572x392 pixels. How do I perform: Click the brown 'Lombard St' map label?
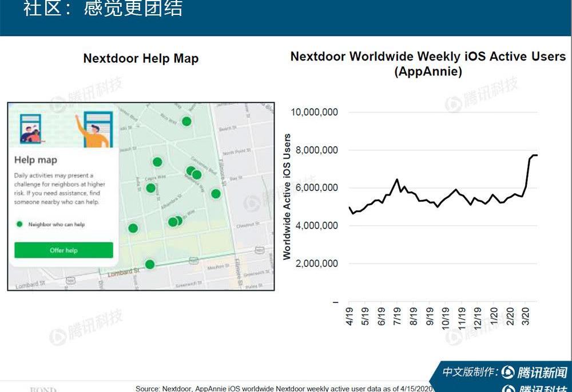[124, 273]
